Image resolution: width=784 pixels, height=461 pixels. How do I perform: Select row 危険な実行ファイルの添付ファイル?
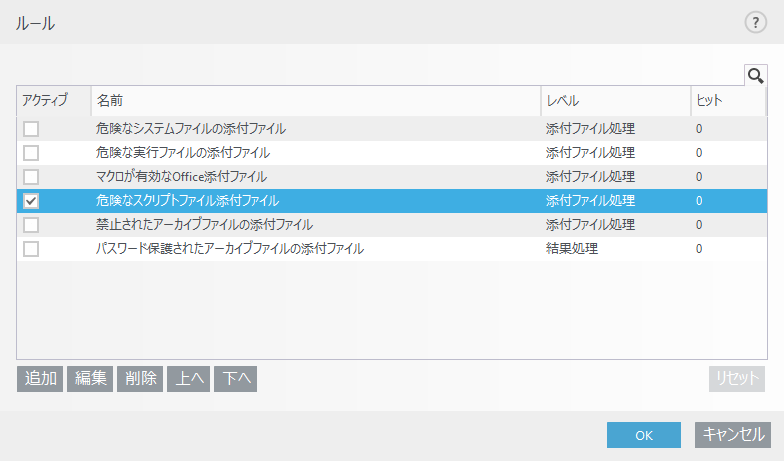[x=392, y=153]
